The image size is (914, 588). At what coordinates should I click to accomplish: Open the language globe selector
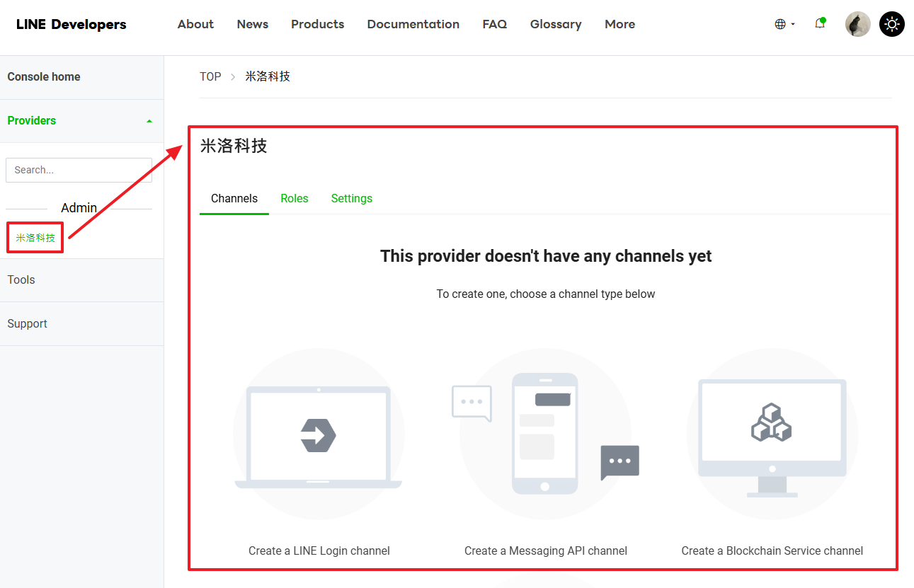pyautogui.click(x=784, y=24)
